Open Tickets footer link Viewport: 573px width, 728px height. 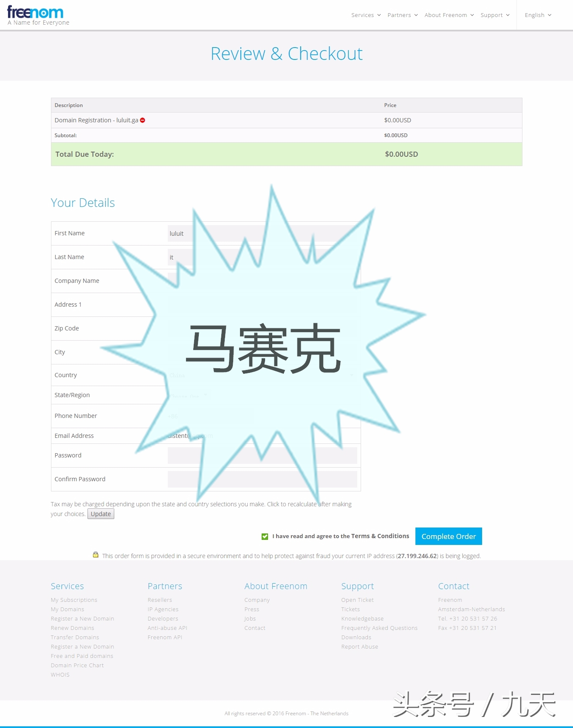[350, 609]
